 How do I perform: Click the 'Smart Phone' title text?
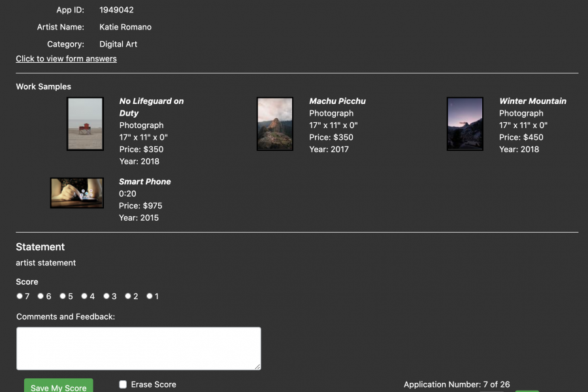point(145,182)
